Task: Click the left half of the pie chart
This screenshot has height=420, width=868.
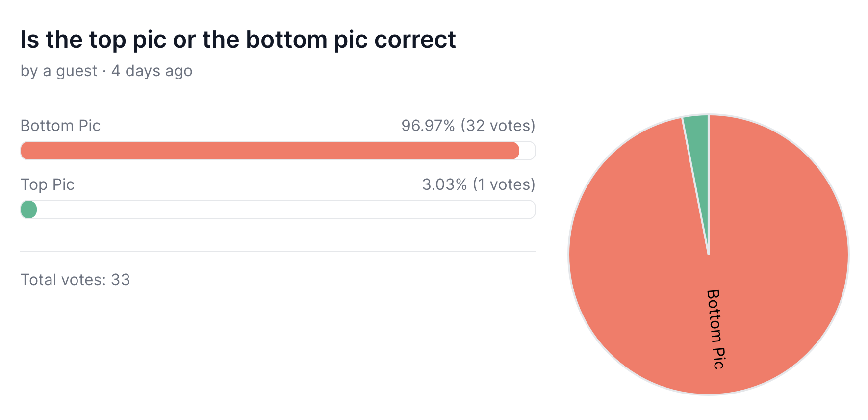Action: pos(638,255)
